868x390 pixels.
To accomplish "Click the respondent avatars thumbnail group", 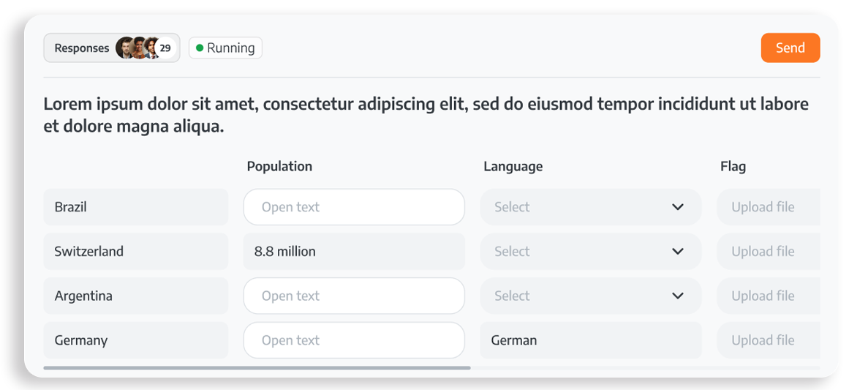I will [138, 48].
